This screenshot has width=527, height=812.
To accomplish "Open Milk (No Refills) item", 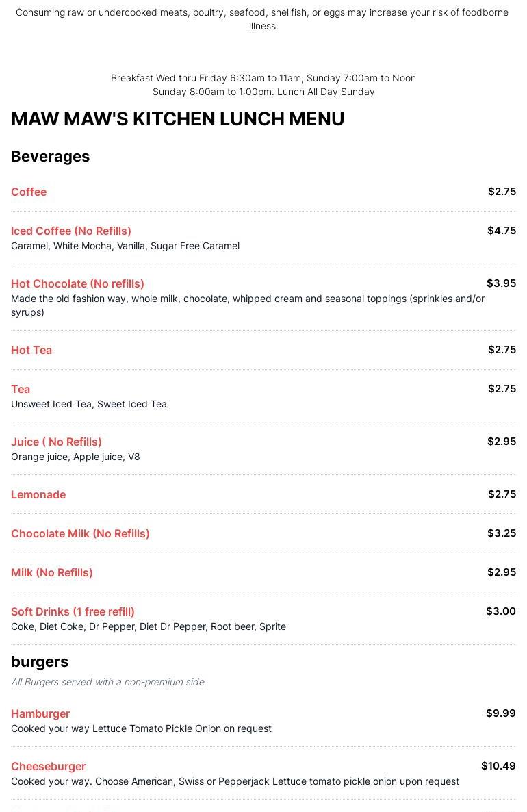I will 52,573.
